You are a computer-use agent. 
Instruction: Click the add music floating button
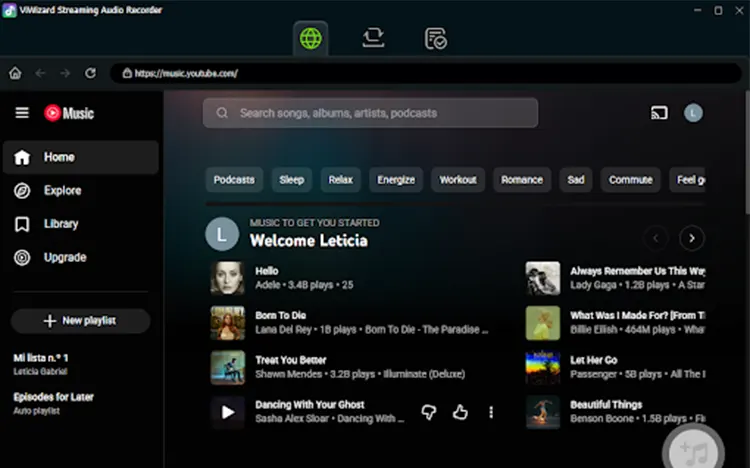pos(693,450)
